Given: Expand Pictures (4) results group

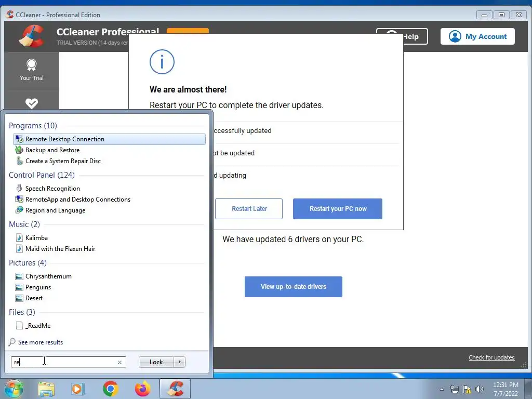Looking at the screenshot, I should pos(28,262).
